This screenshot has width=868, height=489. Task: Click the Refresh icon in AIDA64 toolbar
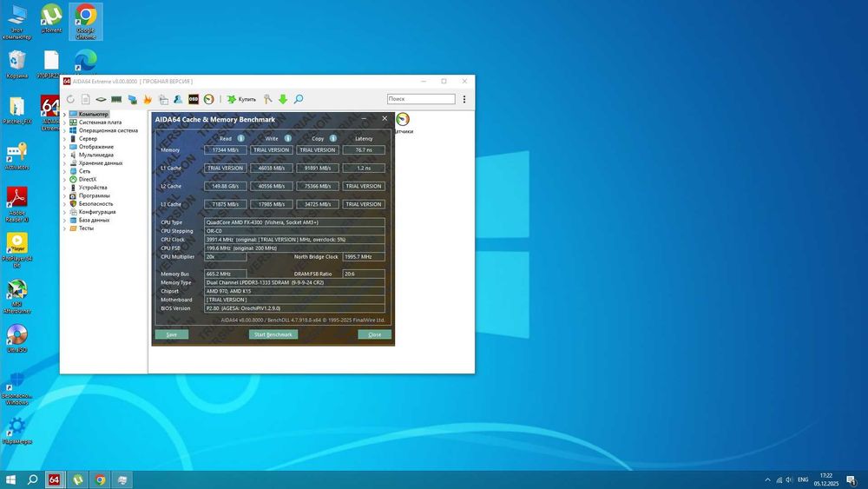pyautogui.click(x=70, y=99)
